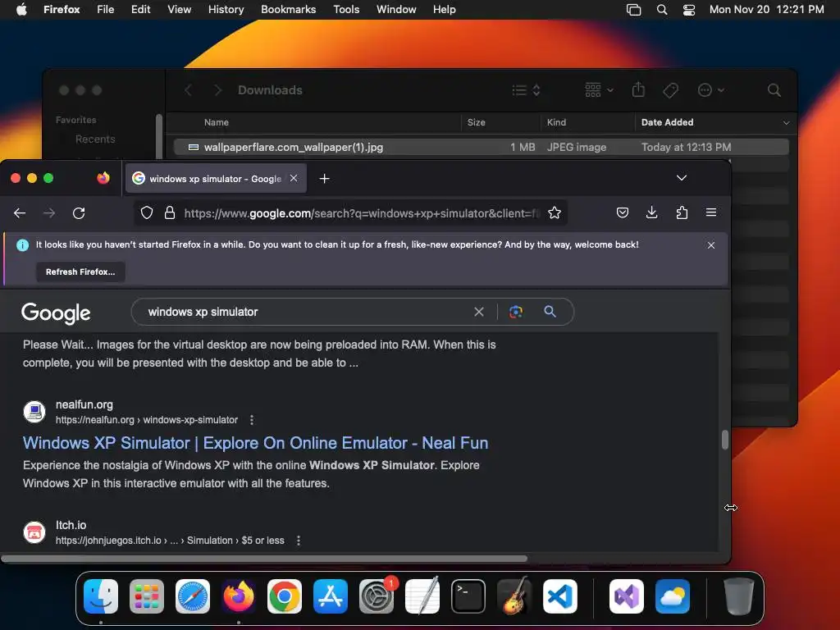Open Control Center in menu bar
The image size is (840, 630).
[x=689, y=9]
